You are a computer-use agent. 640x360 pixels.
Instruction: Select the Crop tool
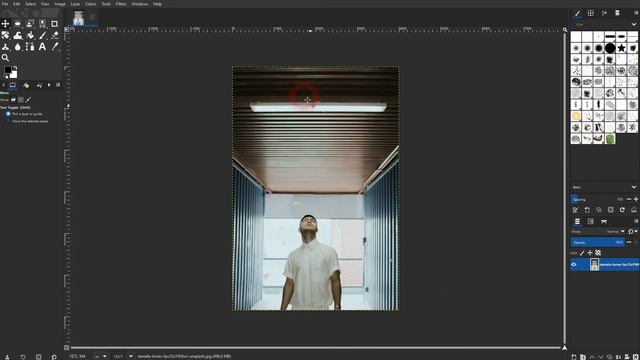tap(55, 24)
